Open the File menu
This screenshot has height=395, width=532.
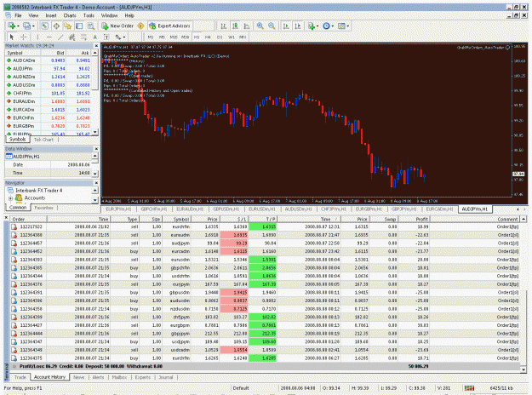point(18,15)
